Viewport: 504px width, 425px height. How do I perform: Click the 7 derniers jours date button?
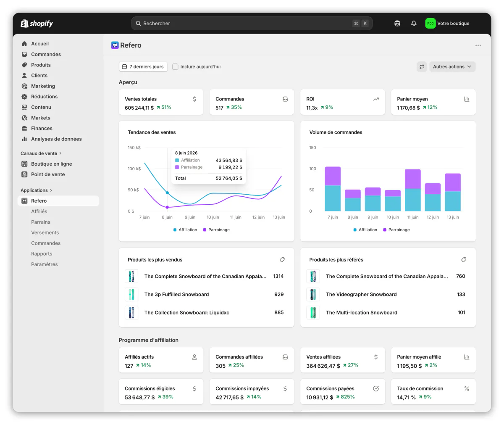coord(143,67)
